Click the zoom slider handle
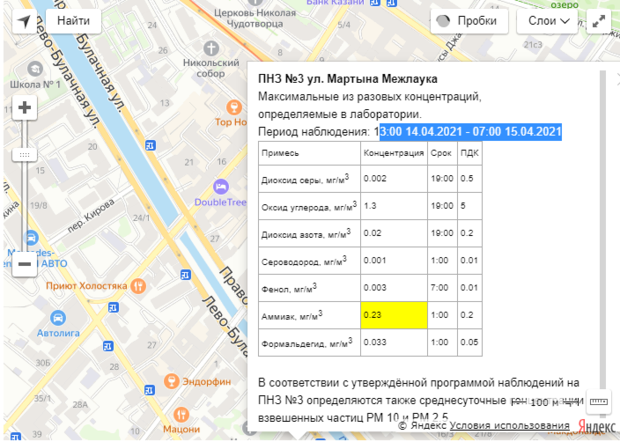 click(x=24, y=154)
